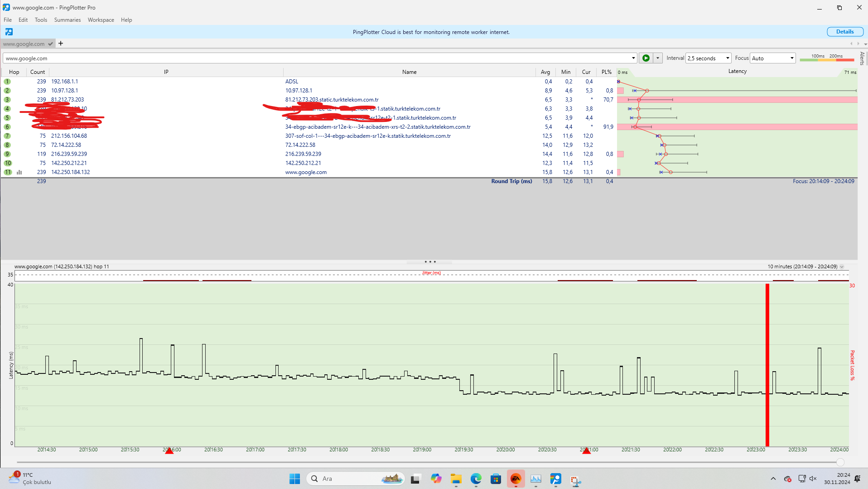Open the Tools menu
Viewport: 868px width, 489px height.
[x=41, y=20]
